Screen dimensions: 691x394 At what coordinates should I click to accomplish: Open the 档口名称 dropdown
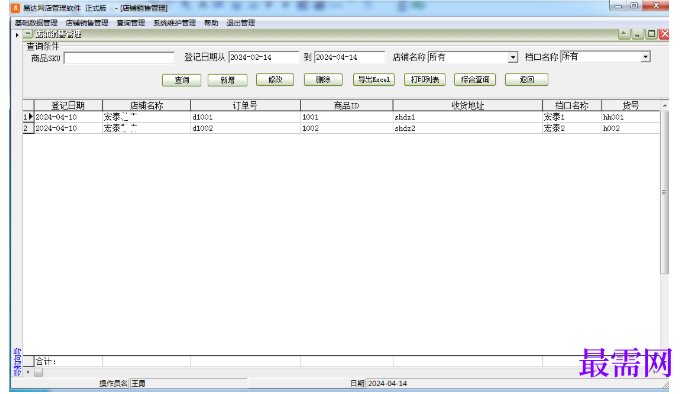point(645,57)
